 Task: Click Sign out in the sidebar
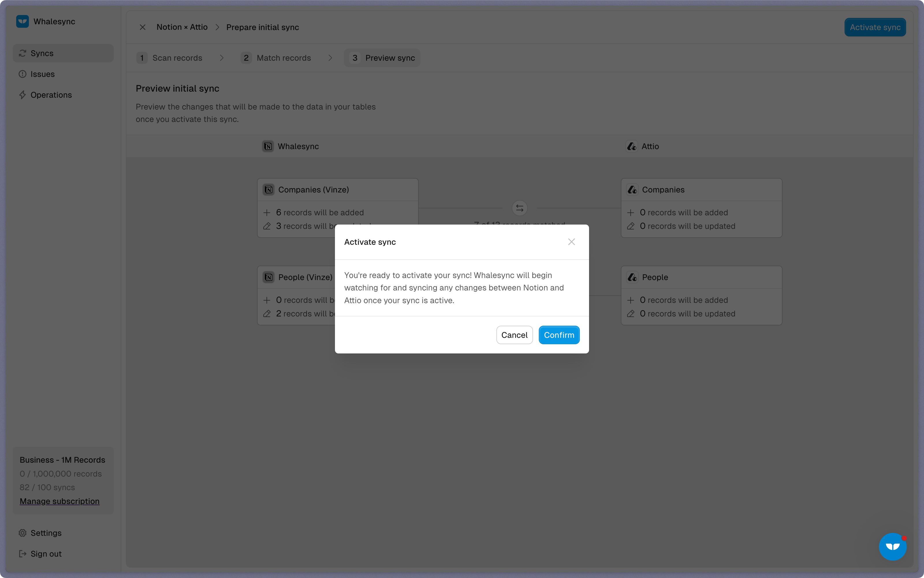(63, 553)
